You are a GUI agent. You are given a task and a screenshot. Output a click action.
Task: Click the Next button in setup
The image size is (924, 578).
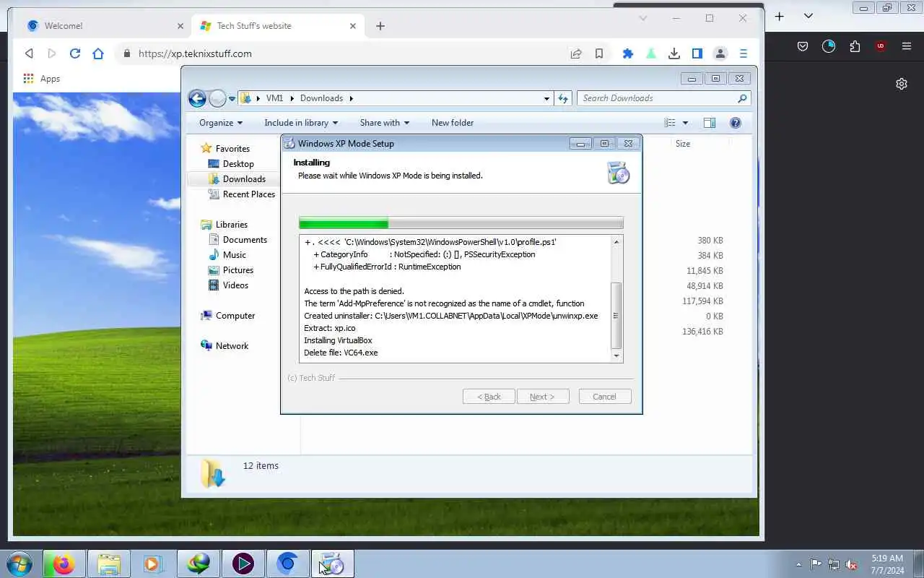[543, 397]
